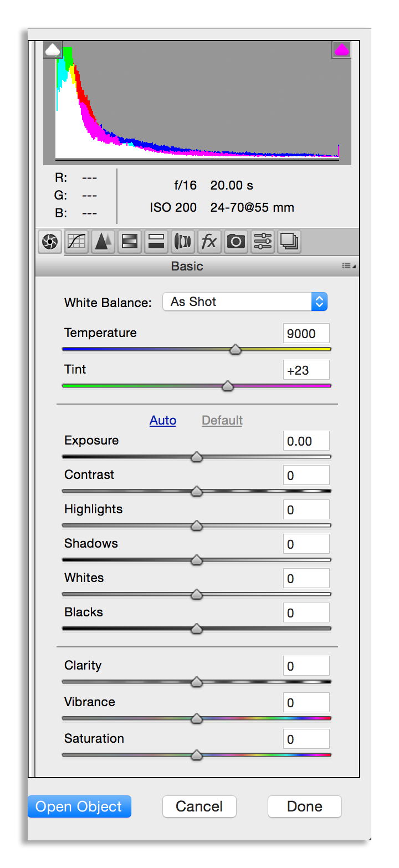The image size is (399, 868).
Task: Click the Auto tone link
Action: 163,420
